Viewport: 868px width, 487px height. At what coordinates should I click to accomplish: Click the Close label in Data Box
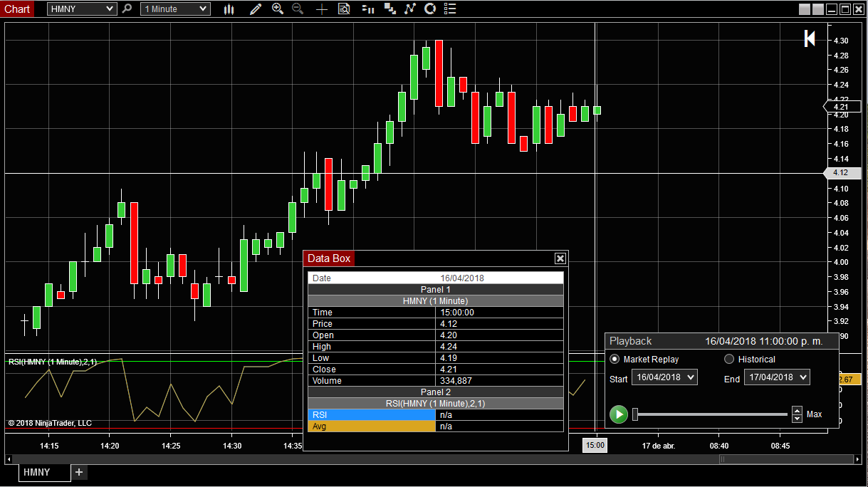(324, 370)
